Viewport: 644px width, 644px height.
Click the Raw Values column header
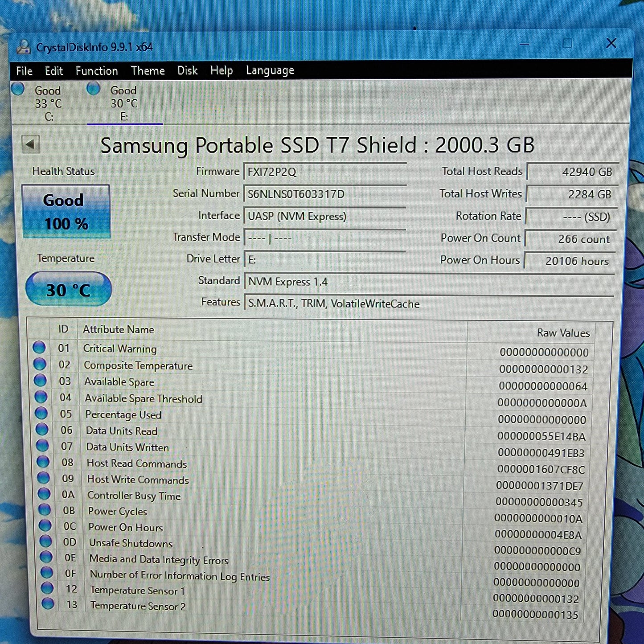click(x=563, y=333)
